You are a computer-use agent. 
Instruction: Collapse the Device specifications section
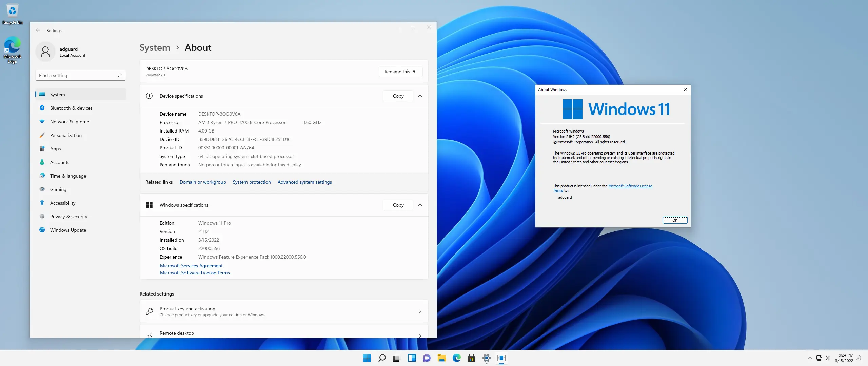tap(420, 96)
